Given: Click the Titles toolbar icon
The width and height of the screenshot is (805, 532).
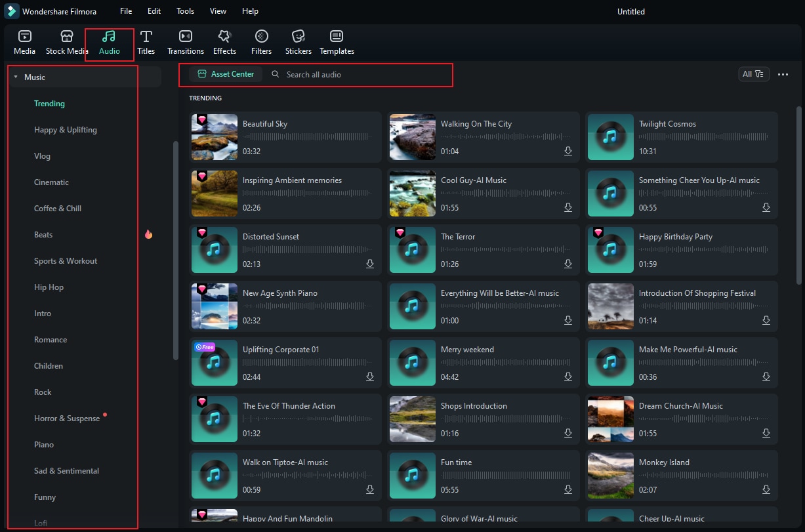Looking at the screenshot, I should (x=146, y=36).
